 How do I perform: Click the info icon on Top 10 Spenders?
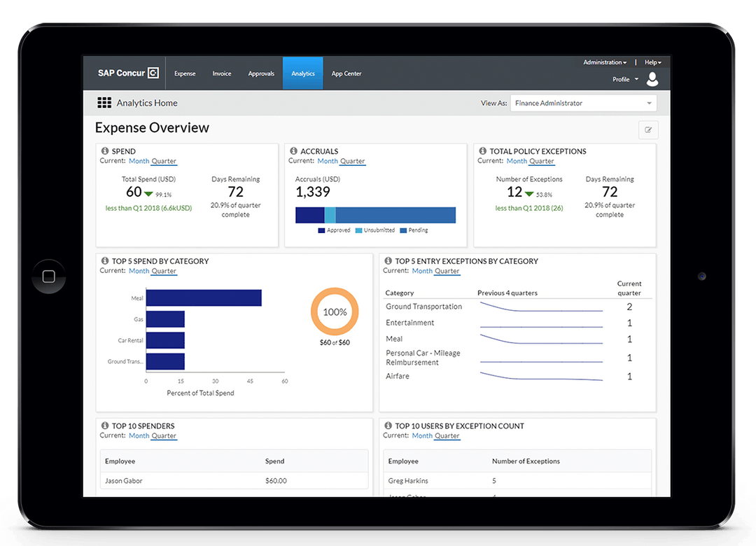coord(106,426)
